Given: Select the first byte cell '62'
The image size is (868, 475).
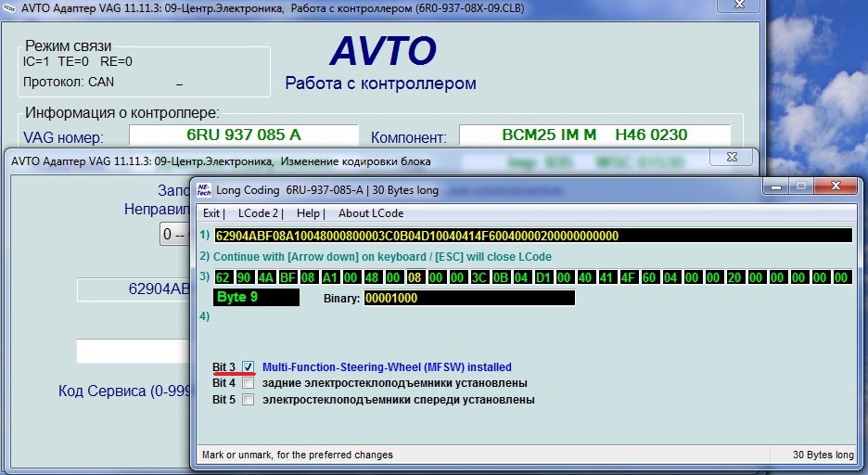Looking at the screenshot, I should tap(223, 277).
